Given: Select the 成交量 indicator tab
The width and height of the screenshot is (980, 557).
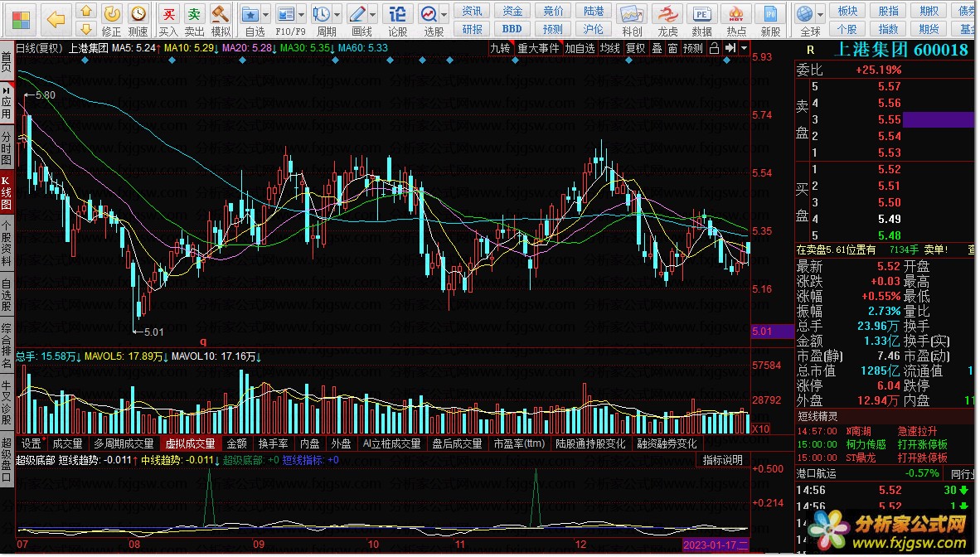Looking at the screenshot, I should (67, 443).
